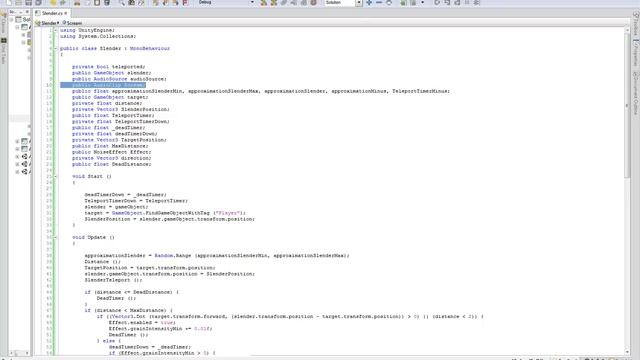Close the solution pad with its X button
This screenshot has height=360, width=640.
click(27, 12)
